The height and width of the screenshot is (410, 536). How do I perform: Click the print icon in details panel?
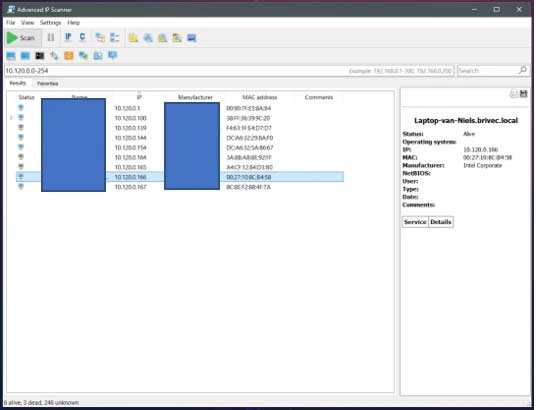pyautogui.click(x=513, y=94)
